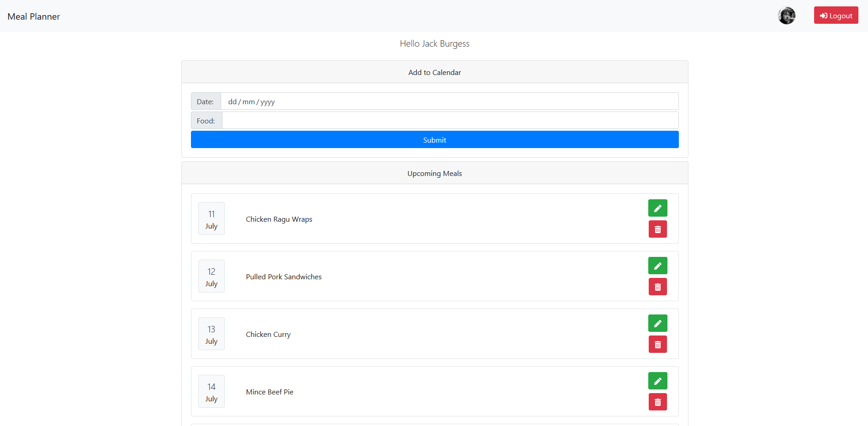Submit the new meal form
This screenshot has width=868, height=426.
(x=434, y=139)
